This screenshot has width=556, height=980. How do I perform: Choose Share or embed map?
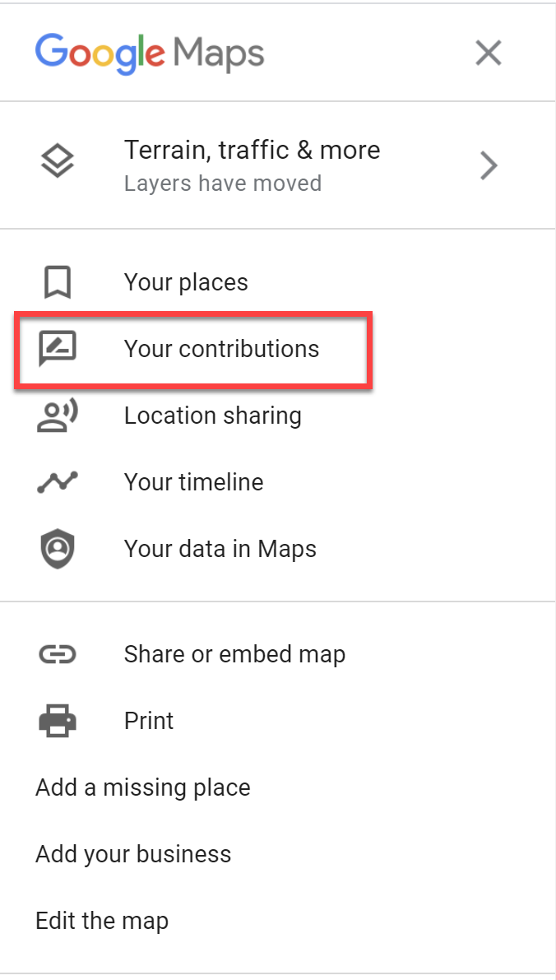coord(234,653)
